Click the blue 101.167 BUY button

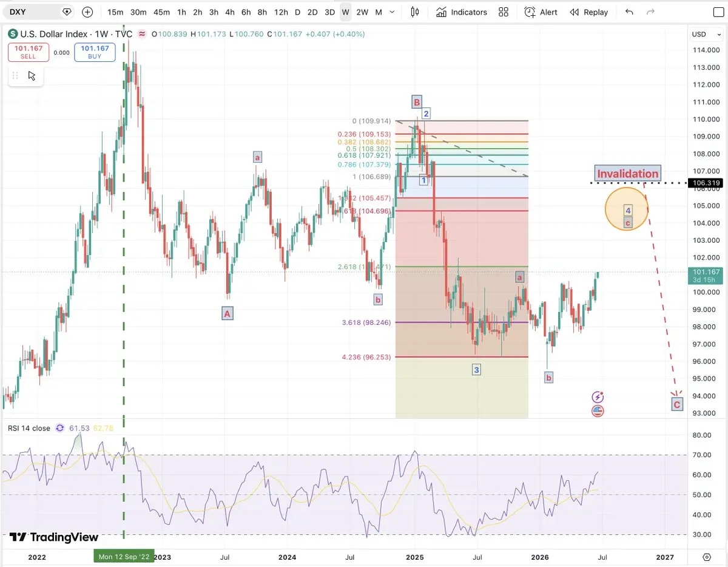click(x=95, y=52)
